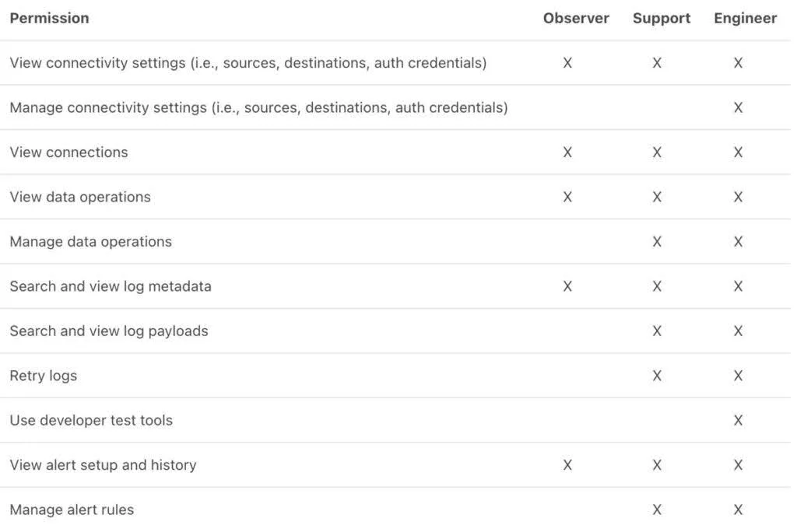The height and width of the screenshot is (532, 797).
Task: Click Observer X mark for View connections
Action: [567, 152]
